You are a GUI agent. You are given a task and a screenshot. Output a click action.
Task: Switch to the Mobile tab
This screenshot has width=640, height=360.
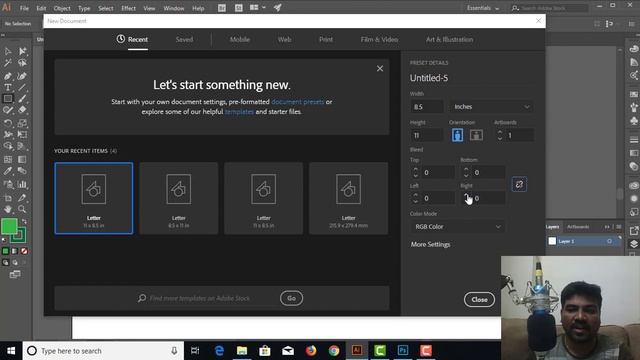click(x=240, y=40)
